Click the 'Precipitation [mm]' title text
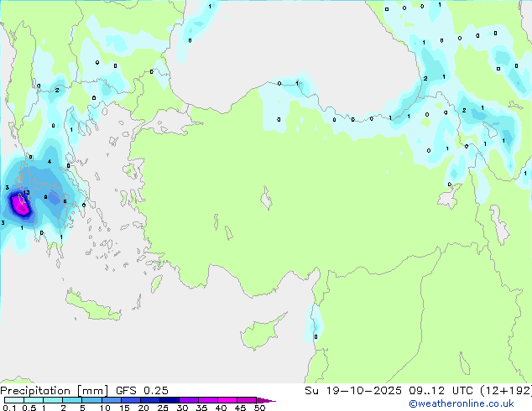This screenshot has height=411, width=532. [x=55, y=391]
